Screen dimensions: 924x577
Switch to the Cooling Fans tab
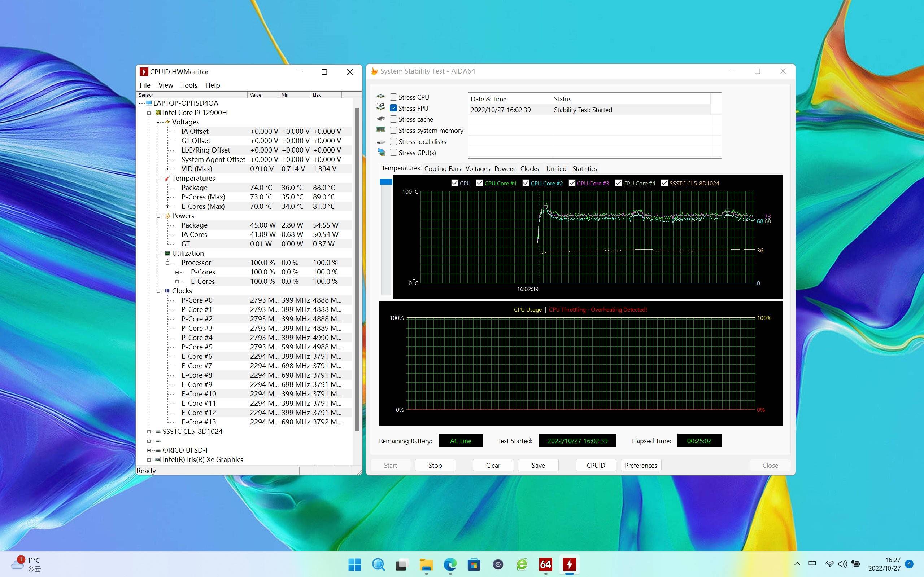tap(442, 168)
